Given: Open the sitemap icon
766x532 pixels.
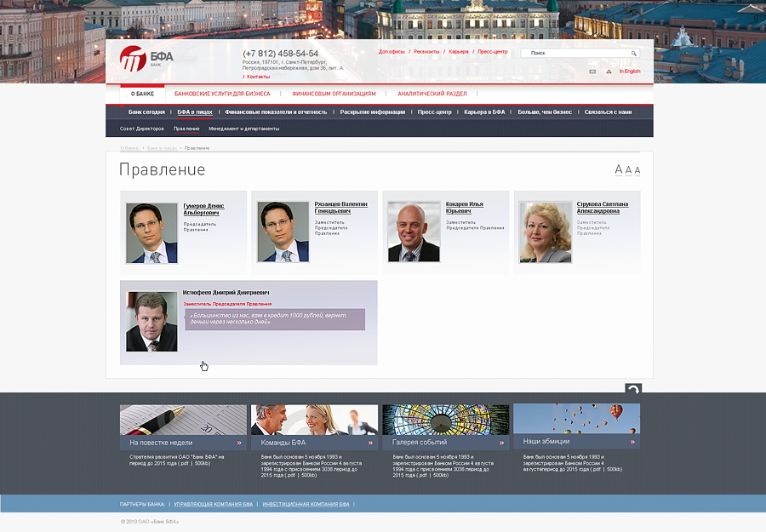Looking at the screenshot, I should [609, 72].
